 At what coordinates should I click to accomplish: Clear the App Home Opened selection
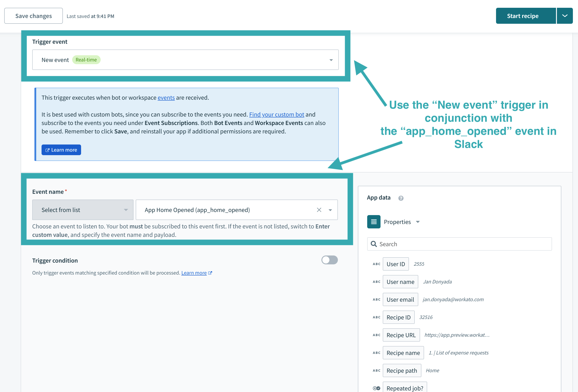[x=319, y=210]
